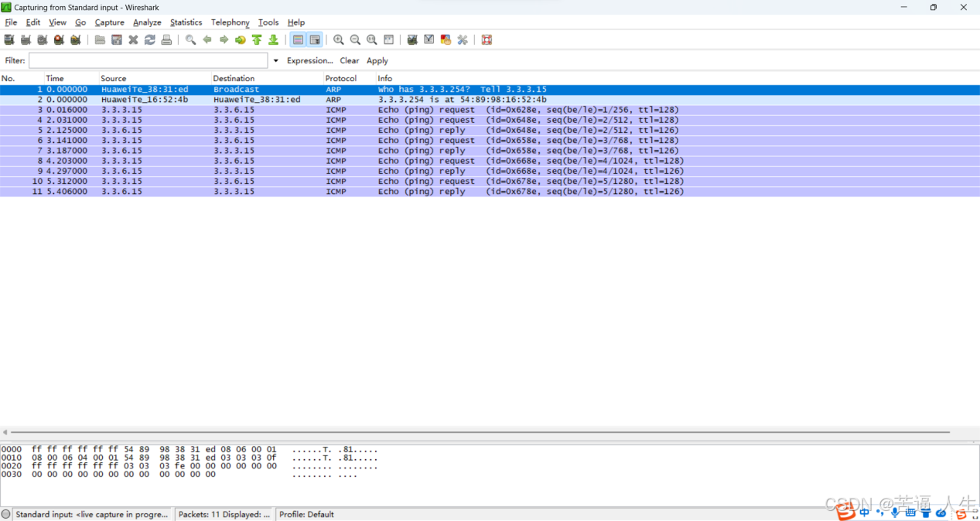980x521 pixels.
Task: Open the Help menu
Action: click(x=296, y=22)
